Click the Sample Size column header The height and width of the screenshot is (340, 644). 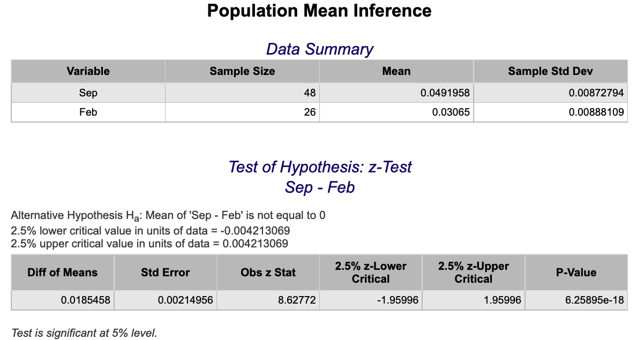pos(242,71)
